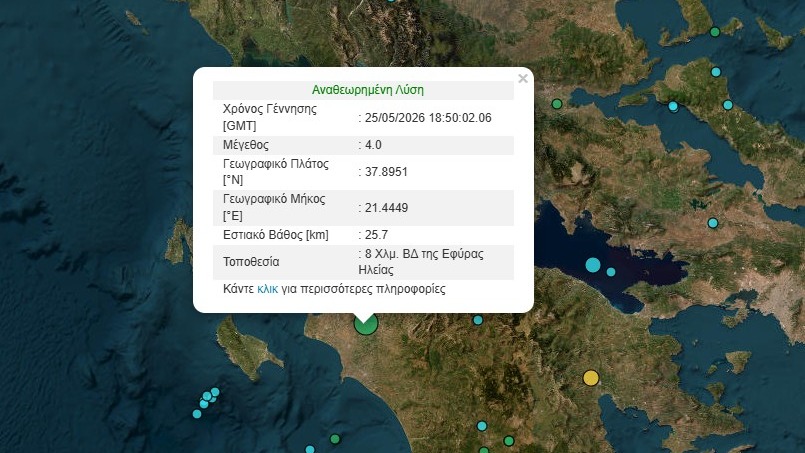Select the uppermost marker in the offshore cyan cluster
Viewport: 805px width, 453px height.
(215, 392)
